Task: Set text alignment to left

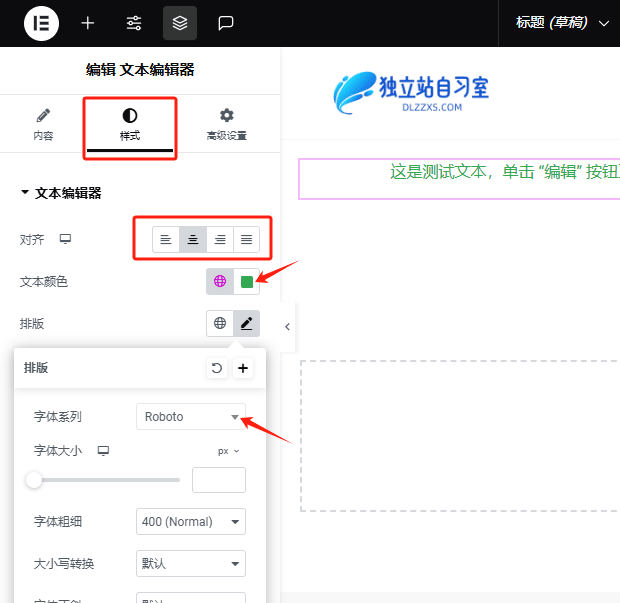Action: (166, 240)
